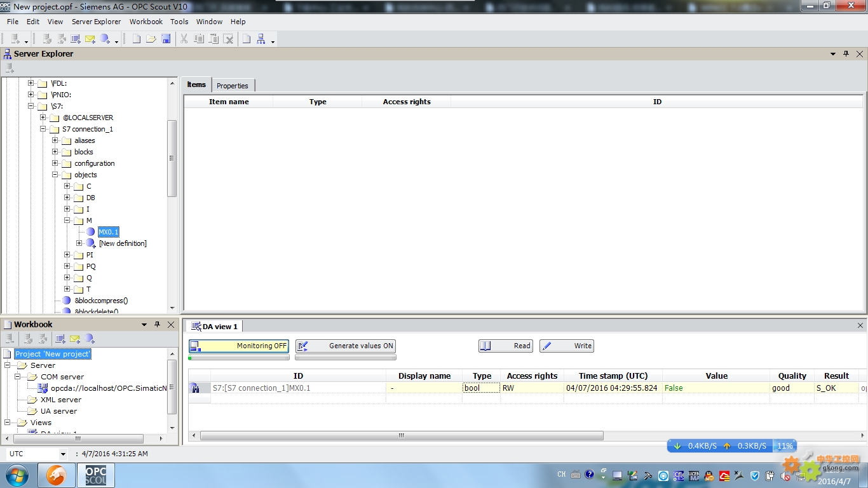Click the muted volume icon in system tray

pos(786,475)
